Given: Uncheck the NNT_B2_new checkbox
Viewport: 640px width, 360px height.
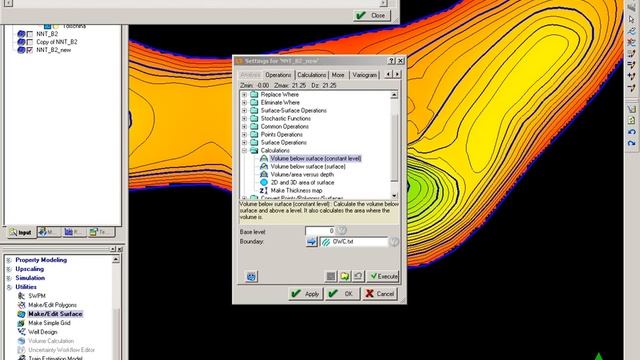Looking at the screenshot, I should point(29,50).
